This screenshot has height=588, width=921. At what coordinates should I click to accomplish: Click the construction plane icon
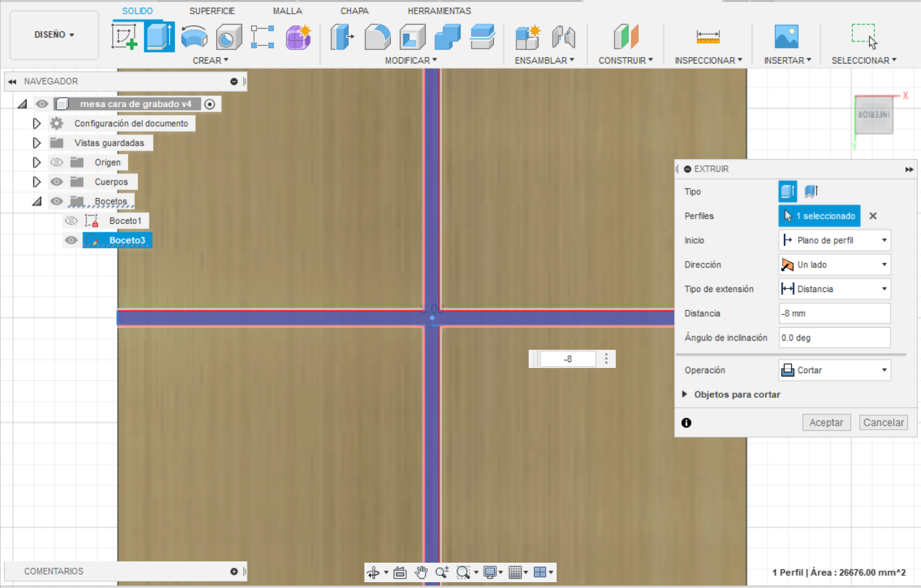(625, 36)
